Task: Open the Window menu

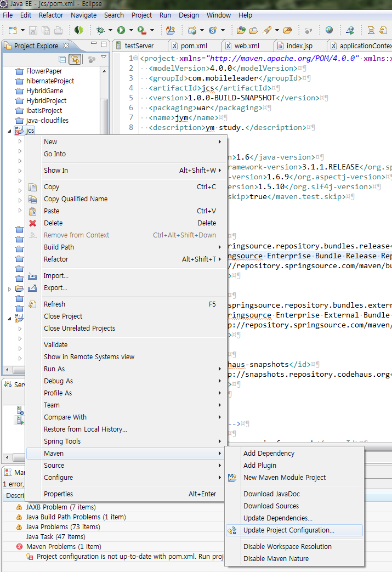Action: [219, 15]
